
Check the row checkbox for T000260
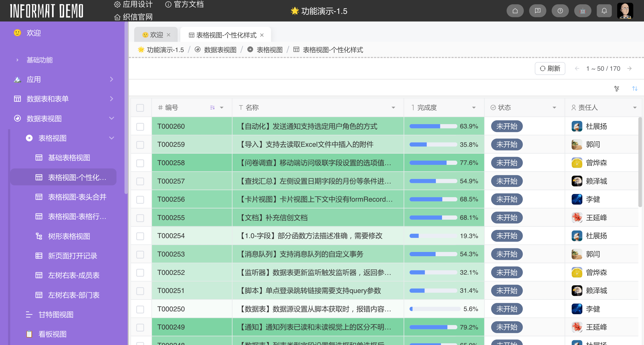tap(140, 126)
